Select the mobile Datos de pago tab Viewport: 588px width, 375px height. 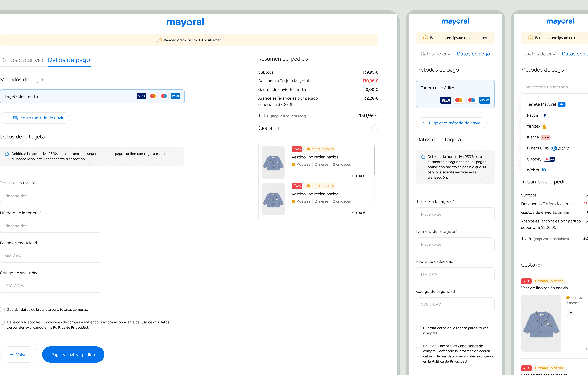click(x=473, y=54)
